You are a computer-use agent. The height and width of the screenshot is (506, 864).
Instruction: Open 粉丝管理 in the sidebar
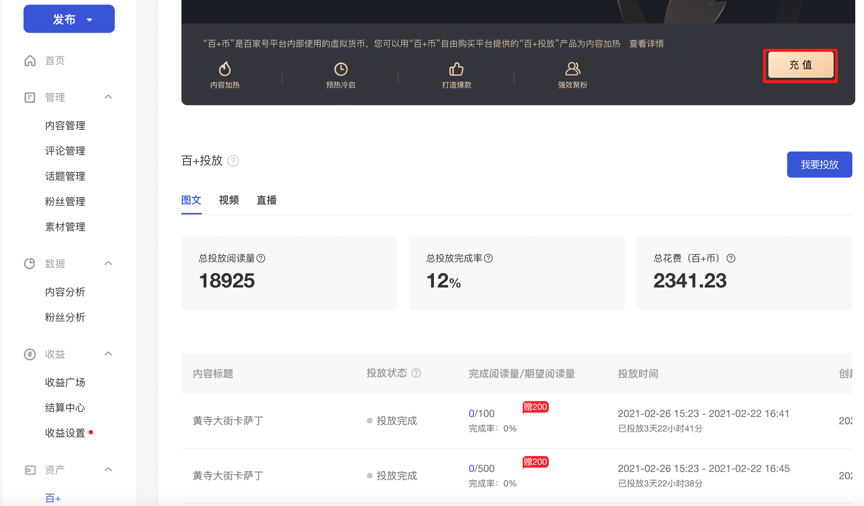coord(65,202)
